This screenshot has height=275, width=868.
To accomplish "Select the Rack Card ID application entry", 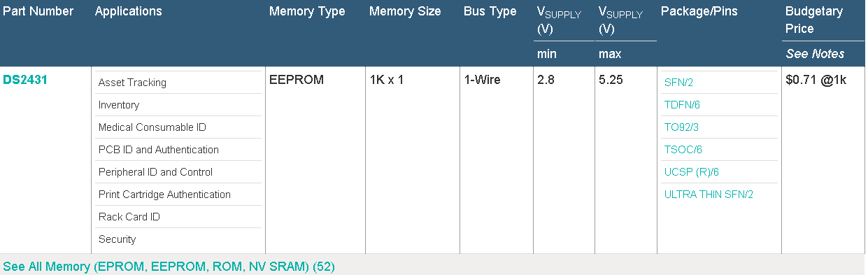I will click(x=129, y=217).
